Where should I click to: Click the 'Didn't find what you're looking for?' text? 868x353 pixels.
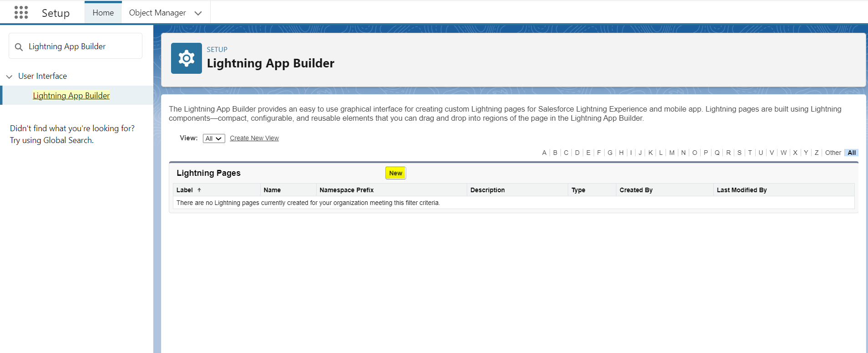click(x=72, y=128)
